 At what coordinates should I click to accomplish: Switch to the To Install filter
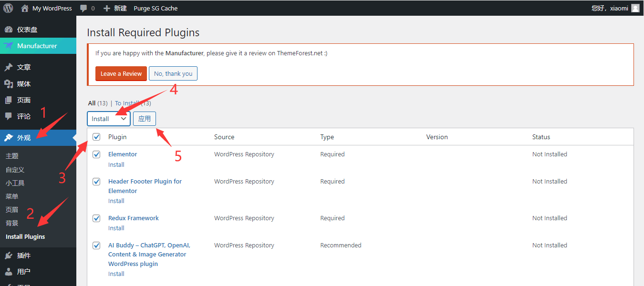point(128,103)
